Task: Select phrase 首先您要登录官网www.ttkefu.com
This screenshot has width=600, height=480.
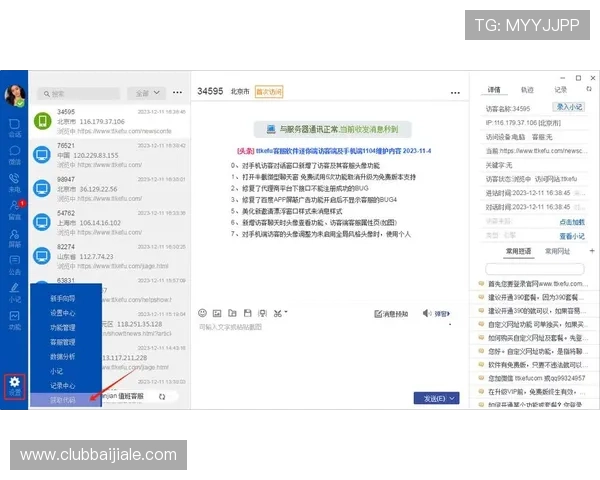Action: (x=534, y=284)
